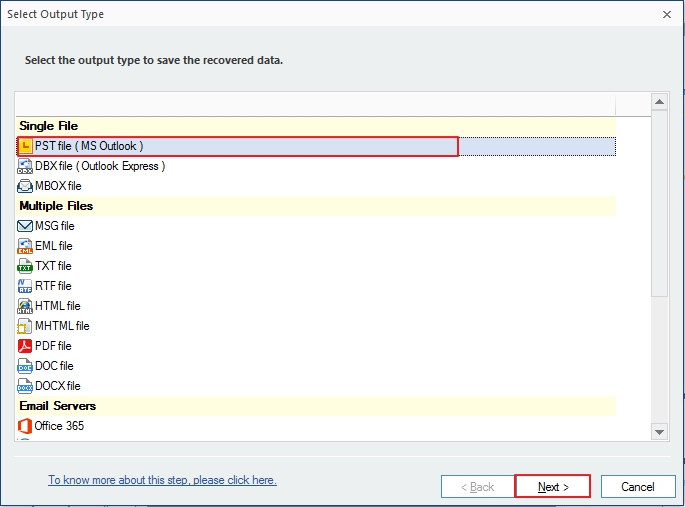Click the Multiple Files group header
685x507 pixels.
coord(316,206)
